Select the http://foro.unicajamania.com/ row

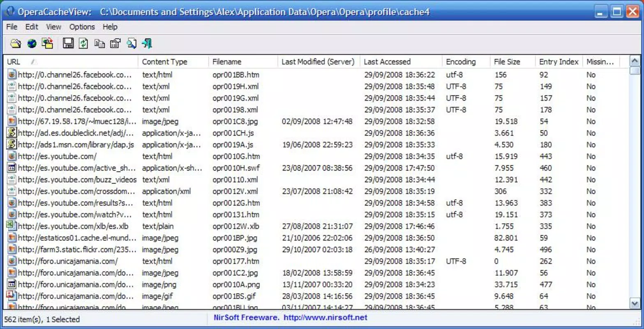pyautogui.click(x=316, y=261)
